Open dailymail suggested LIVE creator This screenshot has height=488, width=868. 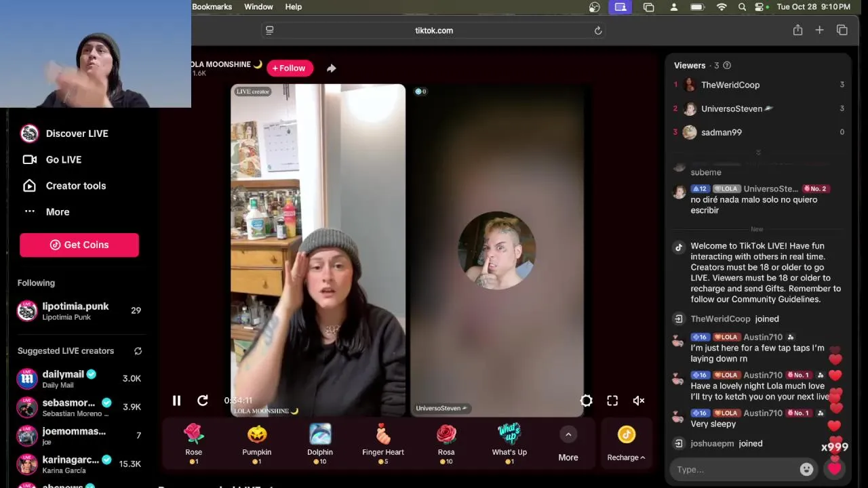(x=79, y=378)
